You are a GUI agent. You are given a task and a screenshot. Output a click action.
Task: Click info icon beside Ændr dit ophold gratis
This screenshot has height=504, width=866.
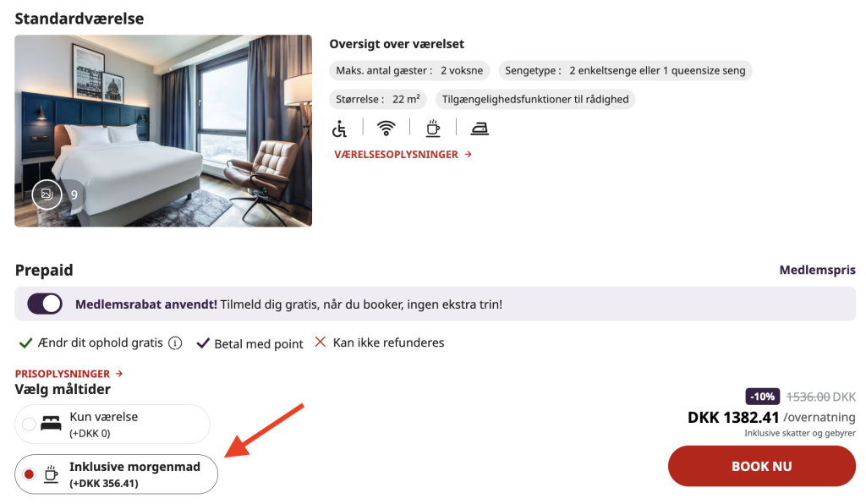[175, 343]
